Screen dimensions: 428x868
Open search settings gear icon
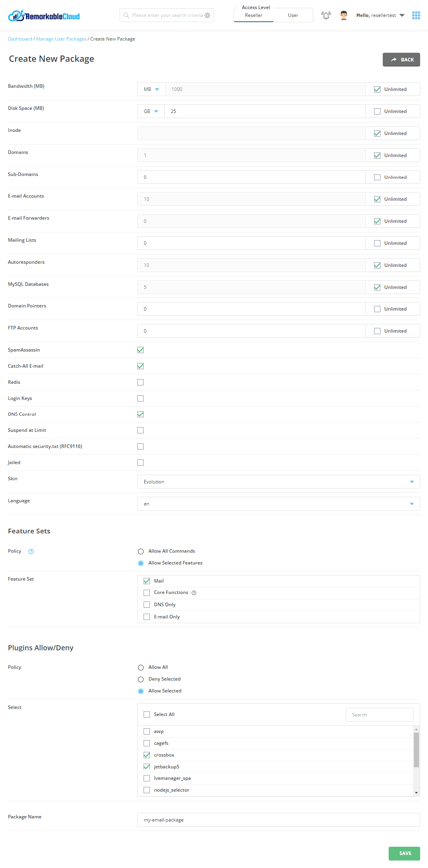[207, 15]
